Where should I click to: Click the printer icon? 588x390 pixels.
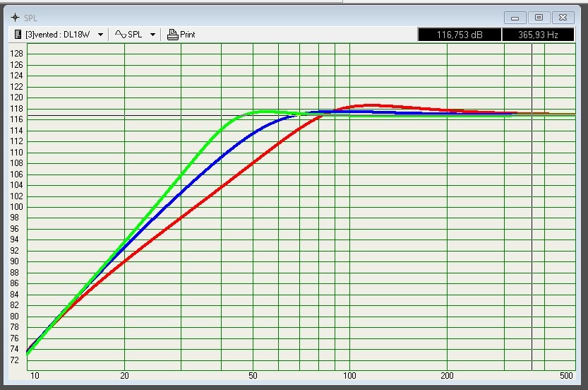tap(172, 35)
